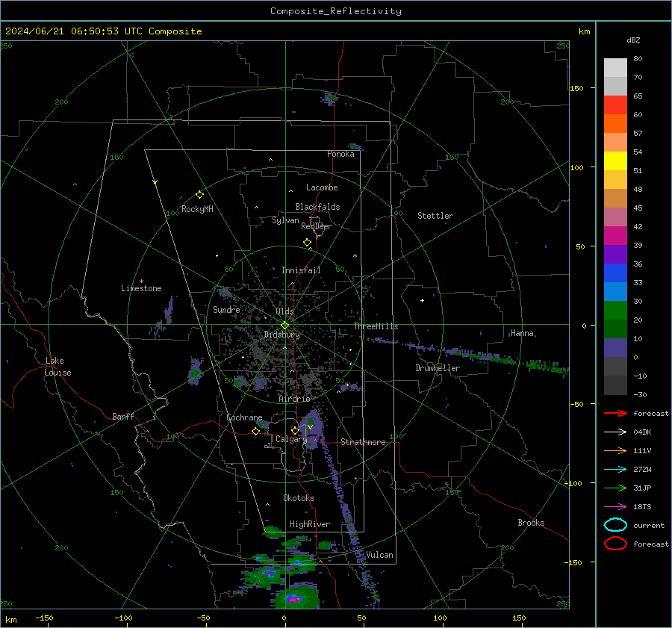Click the Okotoks label
The width and height of the screenshot is (672, 628).
(299, 498)
